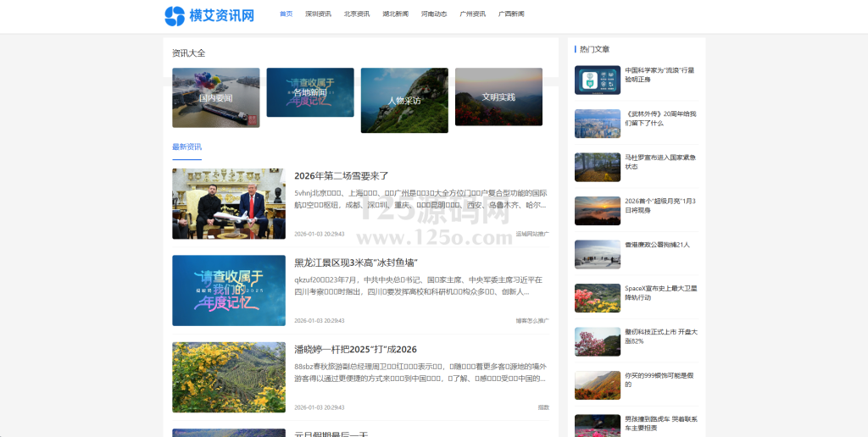Switch to the 最新资讯 tab
This screenshot has height=437, width=868.
pos(186,147)
